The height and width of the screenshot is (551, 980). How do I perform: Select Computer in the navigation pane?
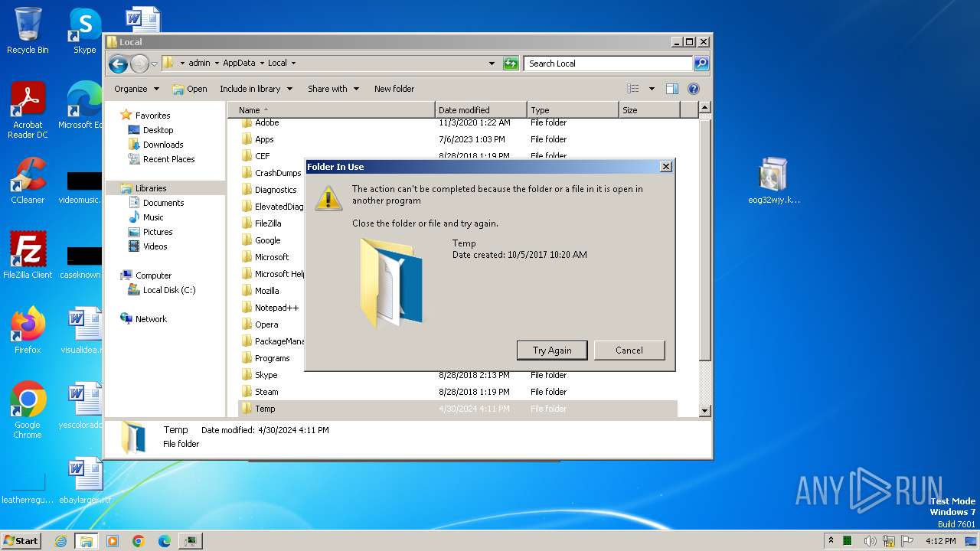tap(153, 275)
